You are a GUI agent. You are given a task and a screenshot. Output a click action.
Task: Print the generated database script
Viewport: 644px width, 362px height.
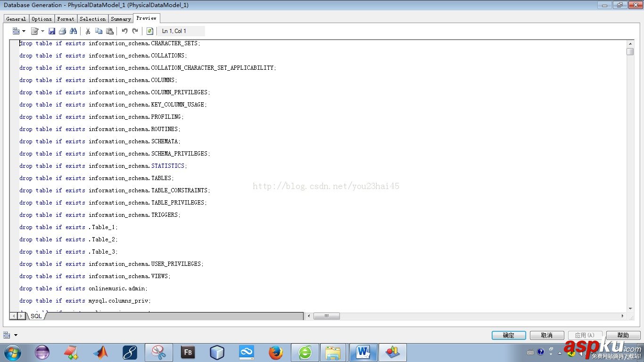(63, 31)
